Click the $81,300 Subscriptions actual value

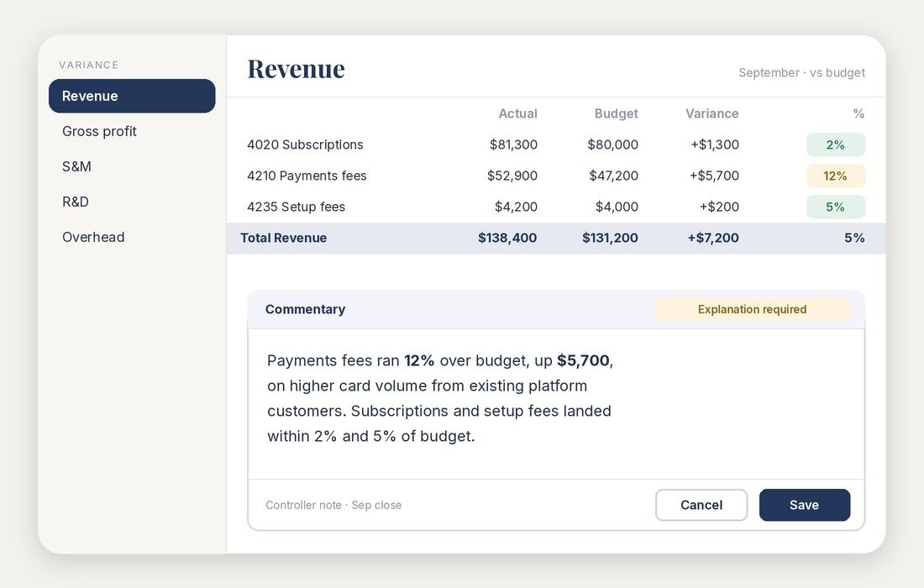[513, 145]
